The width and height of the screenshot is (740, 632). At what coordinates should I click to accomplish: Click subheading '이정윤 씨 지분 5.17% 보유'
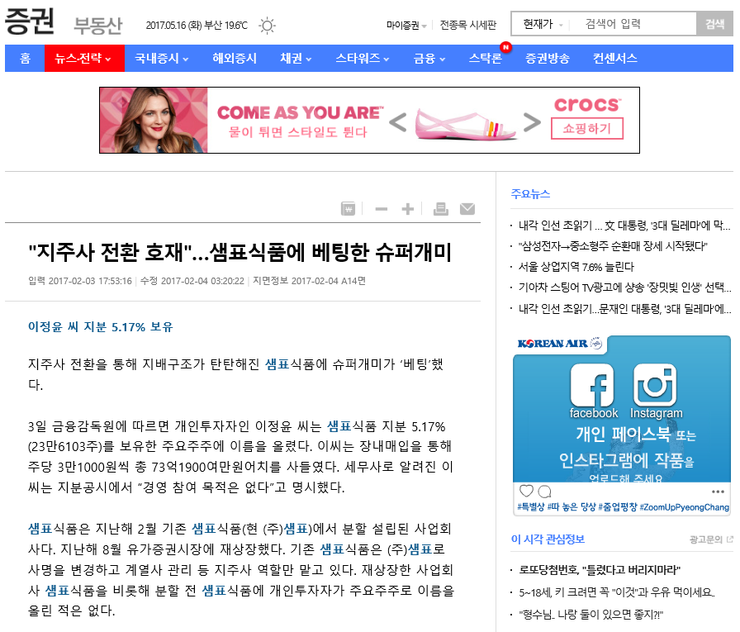[x=101, y=327]
